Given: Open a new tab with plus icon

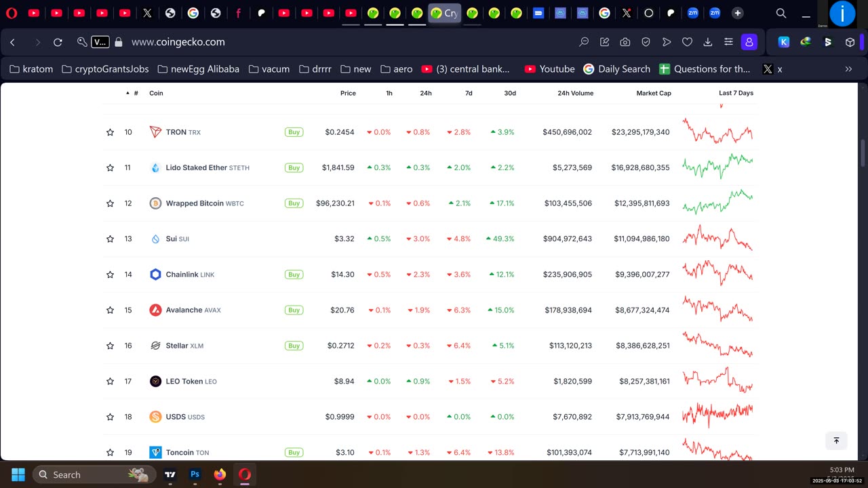Looking at the screenshot, I should click(737, 13).
